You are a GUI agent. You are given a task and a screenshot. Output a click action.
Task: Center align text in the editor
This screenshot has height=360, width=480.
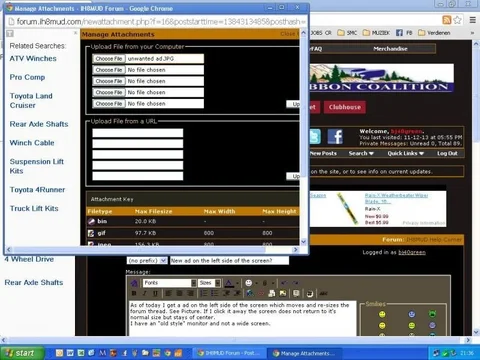(179, 293)
